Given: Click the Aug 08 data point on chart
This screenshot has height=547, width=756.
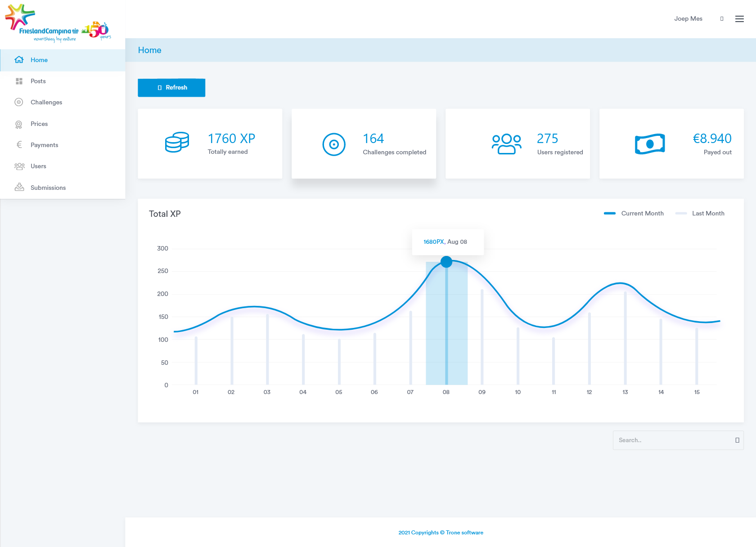Looking at the screenshot, I should pos(446,262).
